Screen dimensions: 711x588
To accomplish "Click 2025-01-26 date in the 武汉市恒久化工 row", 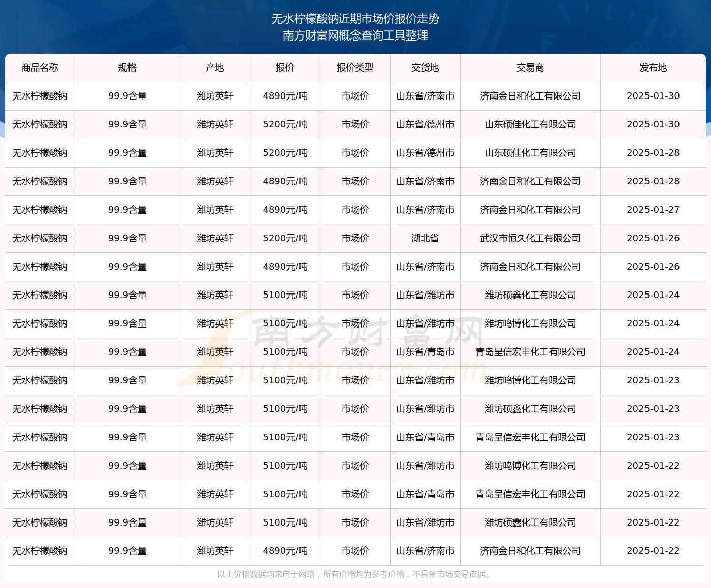I will click(x=653, y=238).
